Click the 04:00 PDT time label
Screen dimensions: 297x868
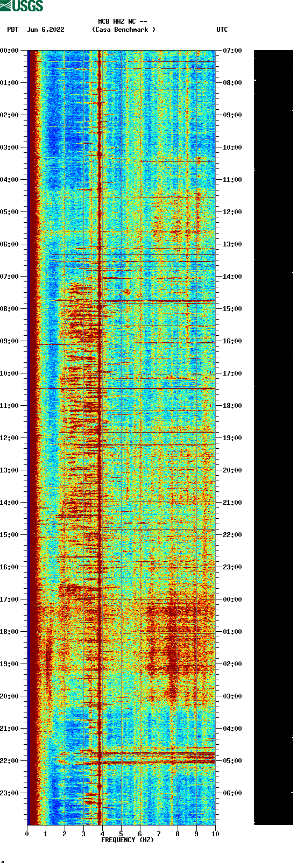(x=10, y=180)
